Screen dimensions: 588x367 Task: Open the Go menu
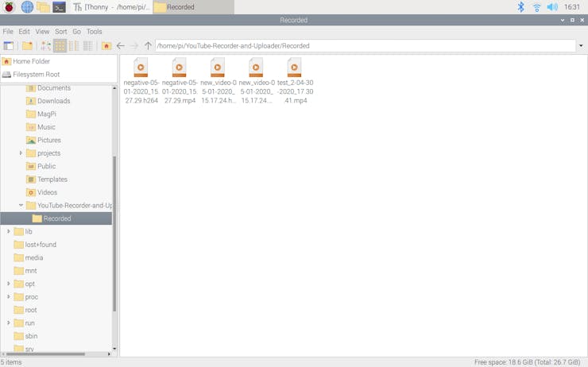(x=76, y=32)
